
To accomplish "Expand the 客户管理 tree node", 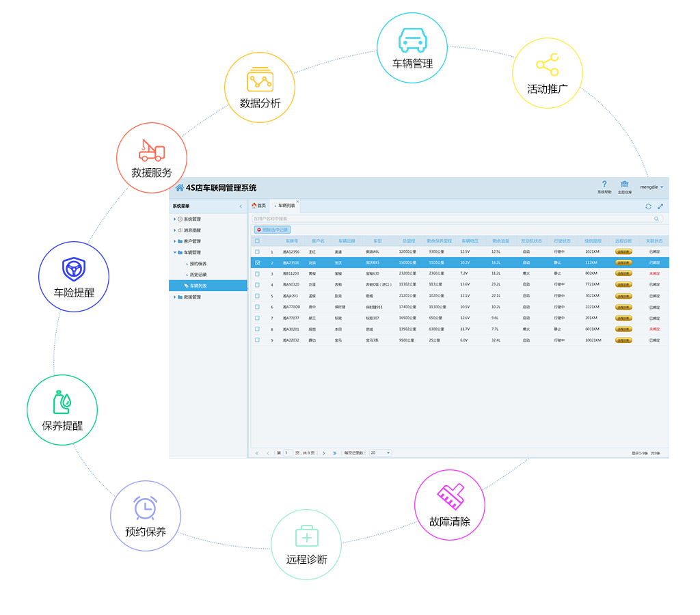I will click(x=174, y=241).
